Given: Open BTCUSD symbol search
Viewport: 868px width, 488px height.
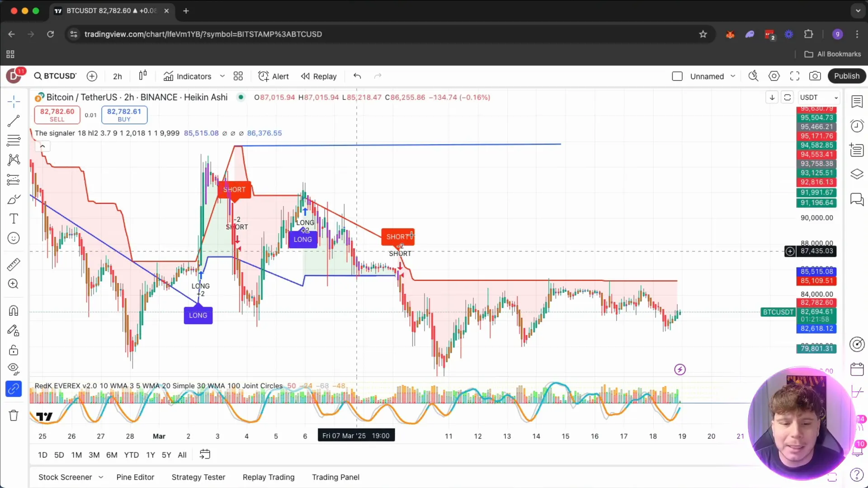Looking at the screenshot, I should 55,76.
